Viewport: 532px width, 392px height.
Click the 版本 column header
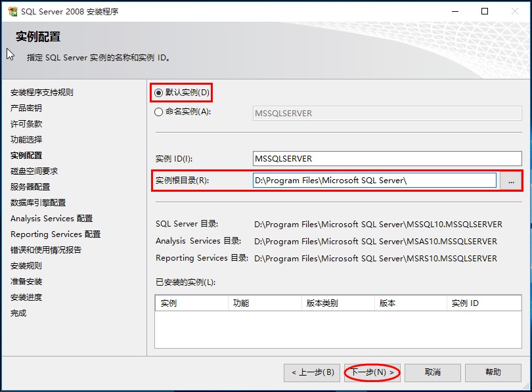pos(410,303)
